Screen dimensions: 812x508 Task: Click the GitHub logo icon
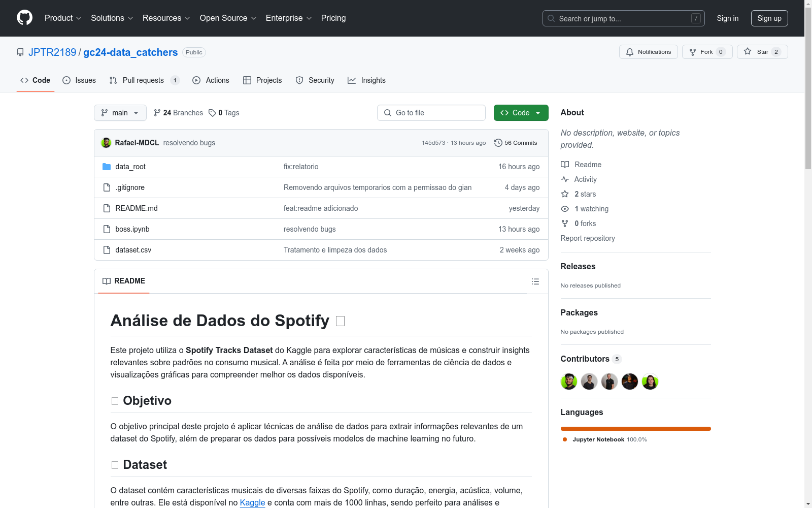pyautogui.click(x=24, y=18)
